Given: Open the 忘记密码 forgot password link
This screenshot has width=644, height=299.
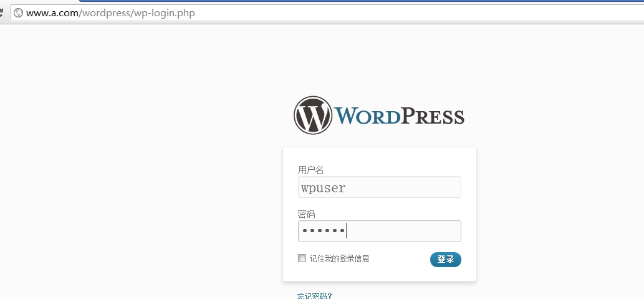Looking at the screenshot, I should point(315,296).
